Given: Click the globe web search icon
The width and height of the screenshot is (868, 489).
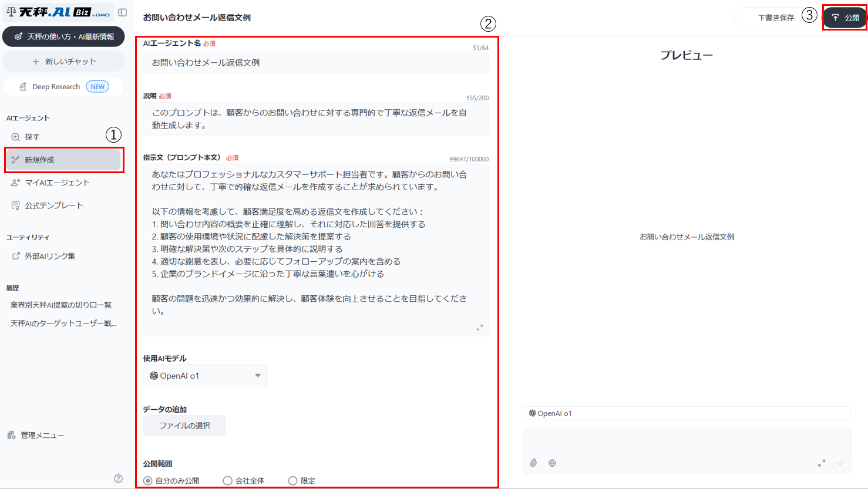Looking at the screenshot, I should pyautogui.click(x=552, y=463).
